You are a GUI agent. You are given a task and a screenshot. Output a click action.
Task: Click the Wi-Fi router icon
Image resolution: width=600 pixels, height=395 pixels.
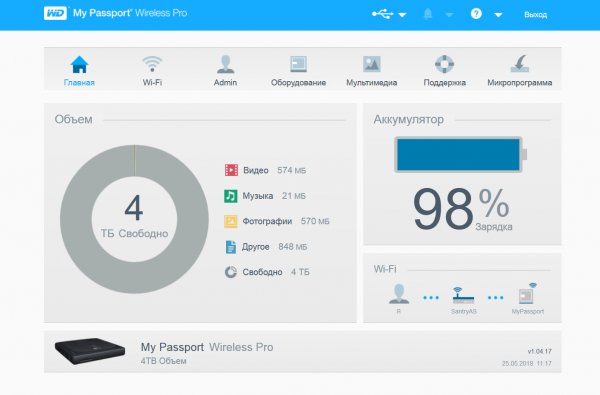click(463, 295)
